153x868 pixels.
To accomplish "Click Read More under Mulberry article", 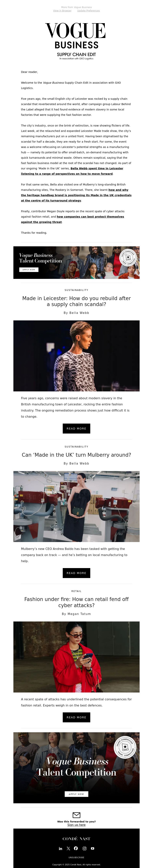I will click(x=76, y=573).
